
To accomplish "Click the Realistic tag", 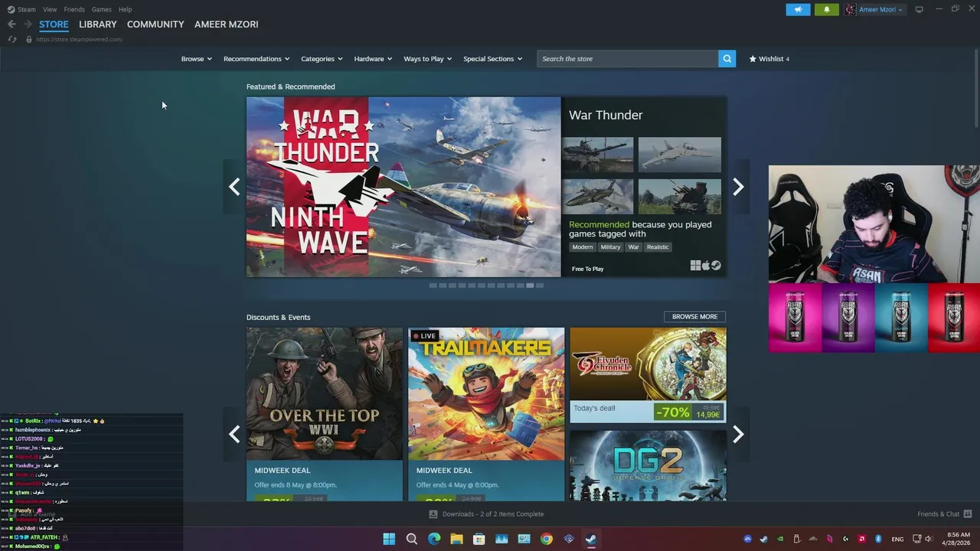I will 658,247.
